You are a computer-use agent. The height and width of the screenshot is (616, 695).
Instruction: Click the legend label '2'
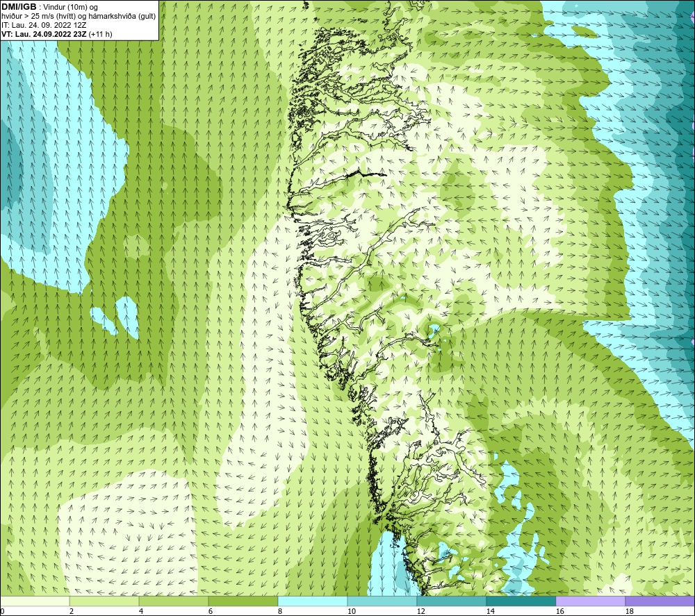coord(72,611)
